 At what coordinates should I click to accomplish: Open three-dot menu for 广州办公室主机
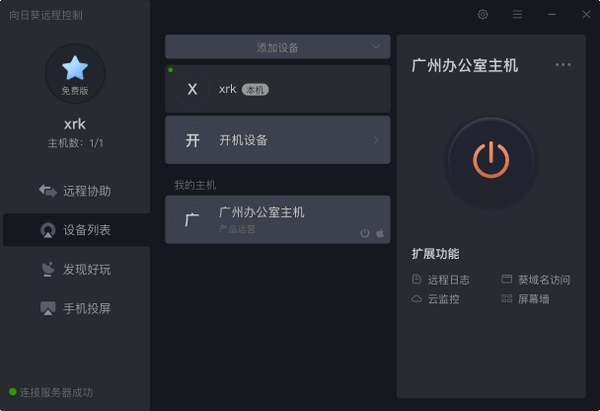563,65
